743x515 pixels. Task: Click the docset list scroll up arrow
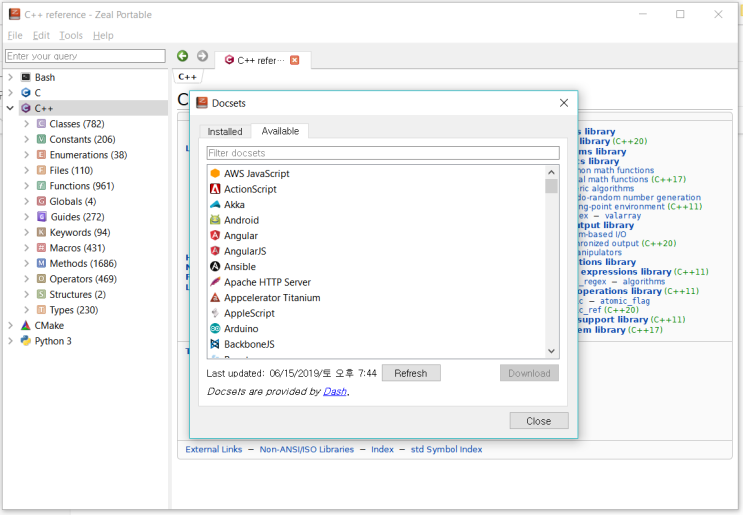point(551,172)
